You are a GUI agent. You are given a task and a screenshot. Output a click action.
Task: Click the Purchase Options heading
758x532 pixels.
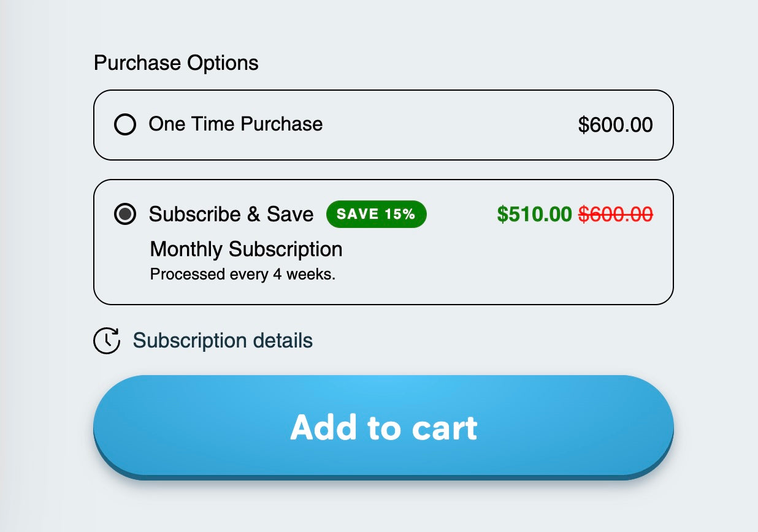[x=176, y=63]
